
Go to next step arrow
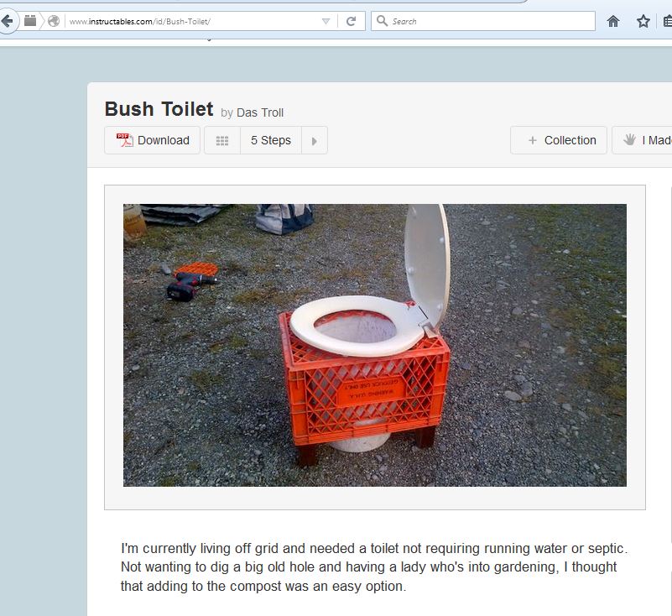tap(315, 141)
